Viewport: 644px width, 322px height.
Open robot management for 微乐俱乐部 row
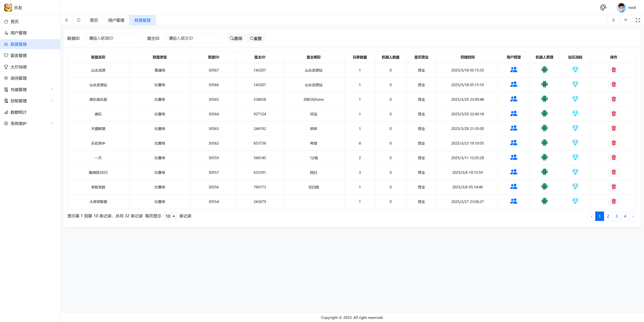tap(544, 99)
